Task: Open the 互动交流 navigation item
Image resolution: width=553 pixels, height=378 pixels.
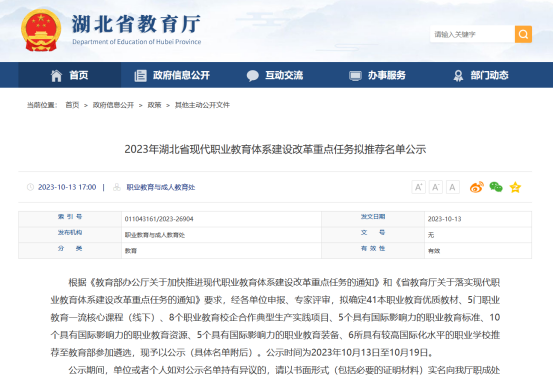Action: pyautogui.click(x=274, y=75)
